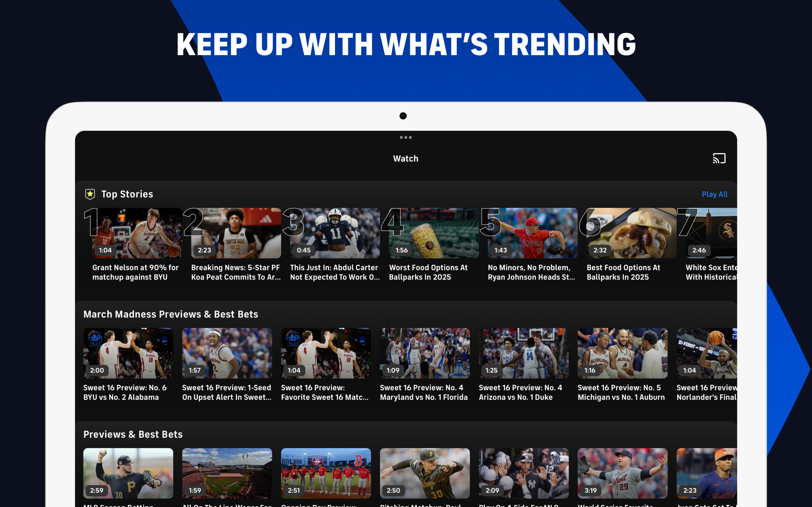Viewport: 812px width, 507px height.
Task: Open the Abdul Carter story thumbnail
Action: [335, 233]
